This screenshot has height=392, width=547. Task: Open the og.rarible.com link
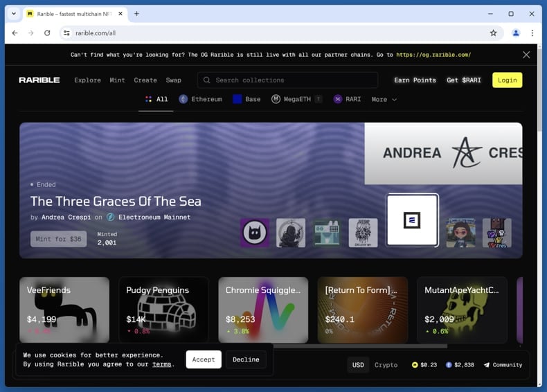pos(433,55)
